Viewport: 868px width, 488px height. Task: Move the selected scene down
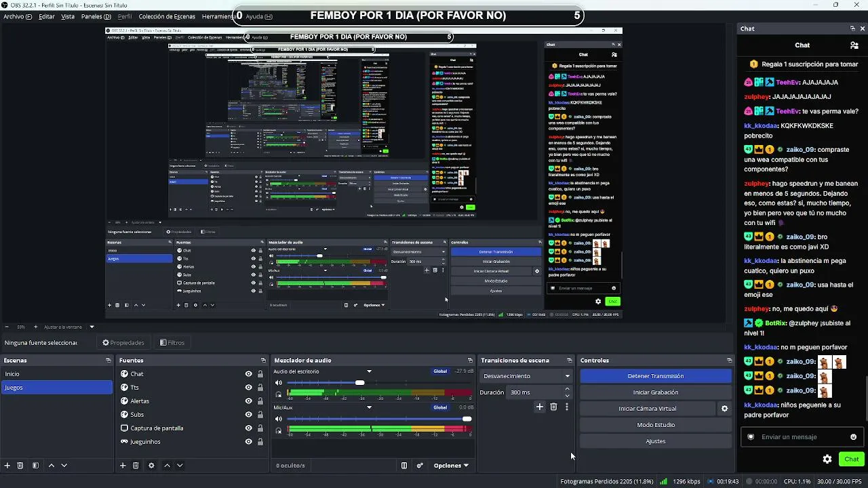(64, 466)
